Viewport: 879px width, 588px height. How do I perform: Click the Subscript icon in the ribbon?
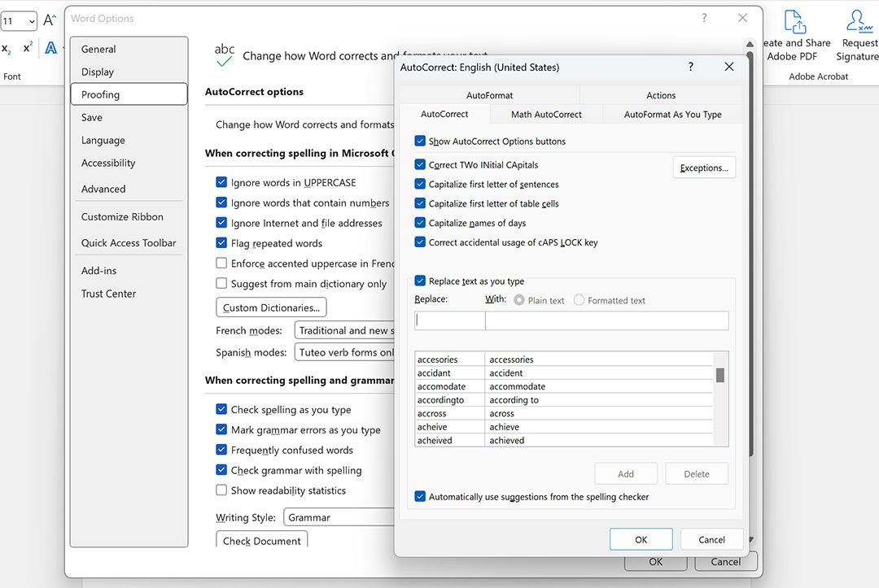[x=7, y=49]
